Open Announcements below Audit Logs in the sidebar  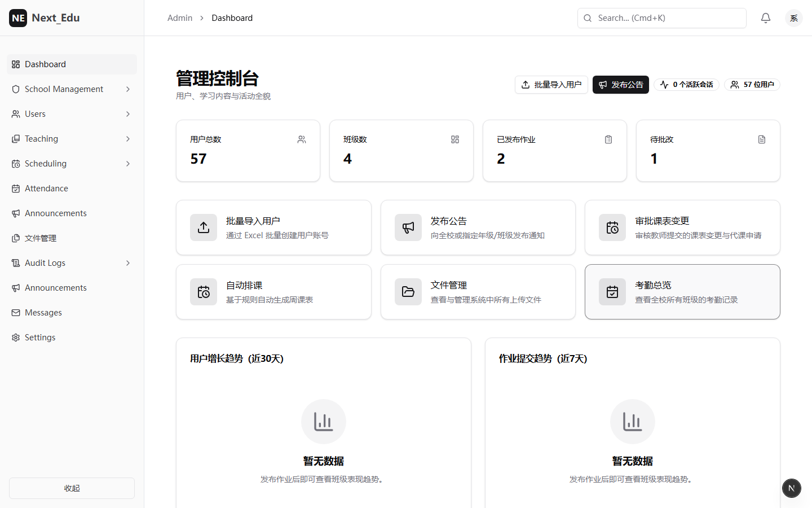[72, 288]
